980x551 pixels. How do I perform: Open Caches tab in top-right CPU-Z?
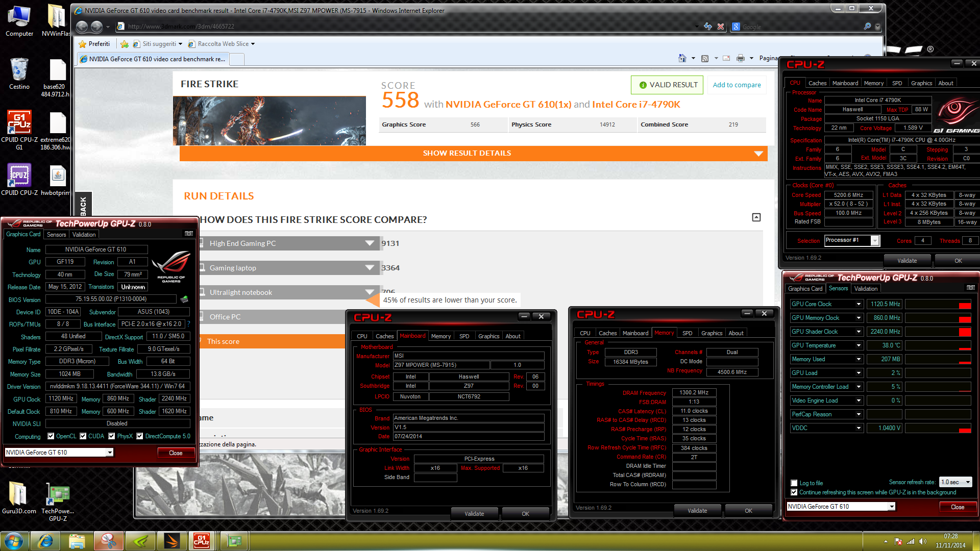point(817,83)
